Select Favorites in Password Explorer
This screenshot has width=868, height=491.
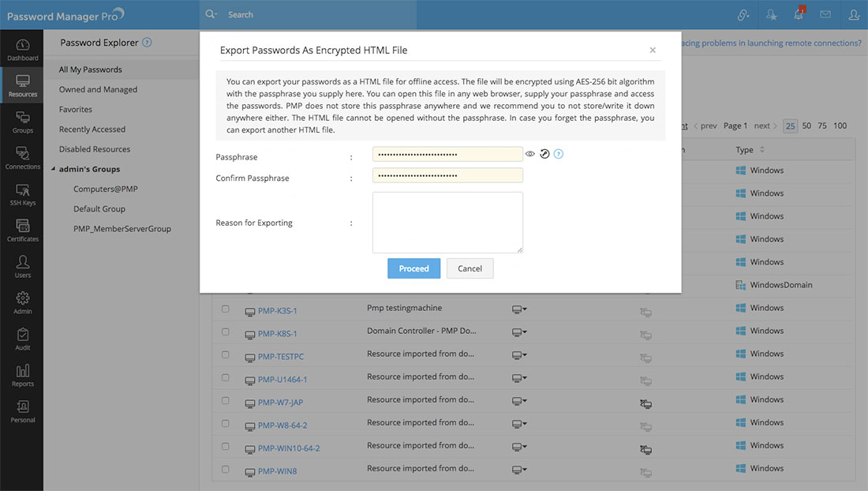[x=76, y=110]
